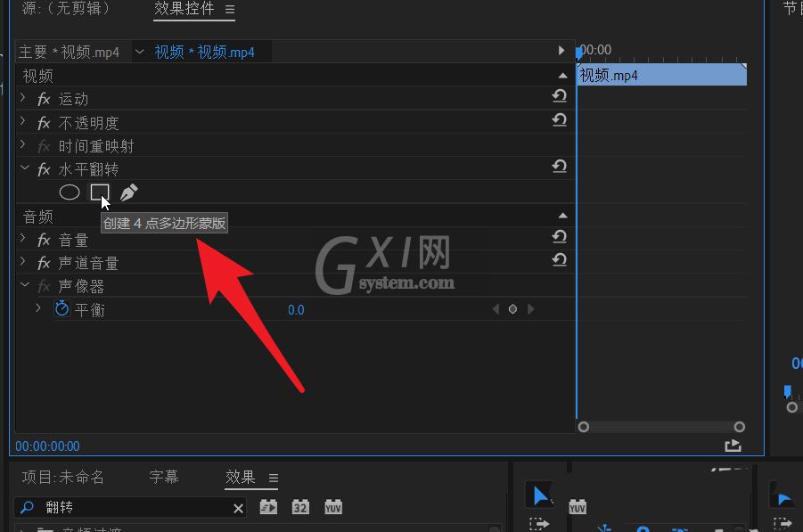803x532 pixels.
Task: Select the 效果 tab
Action: (x=240, y=478)
